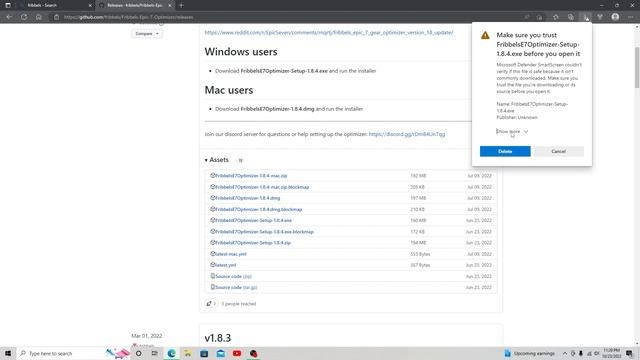Close the Releases GitHub tab
This screenshot has width=640, height=360.
(x=169, y=5)
